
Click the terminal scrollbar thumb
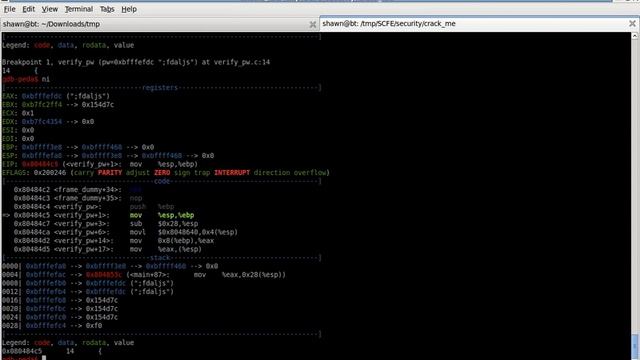635,347
